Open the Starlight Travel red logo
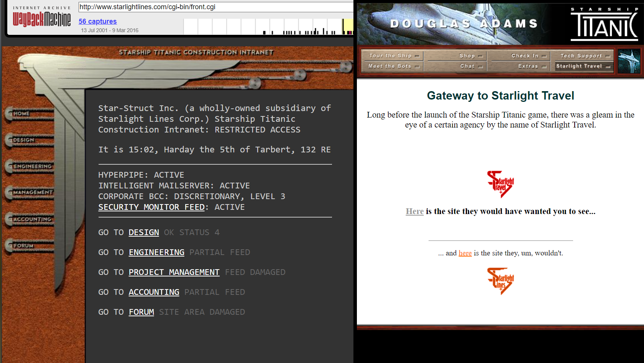 [501, 184]
